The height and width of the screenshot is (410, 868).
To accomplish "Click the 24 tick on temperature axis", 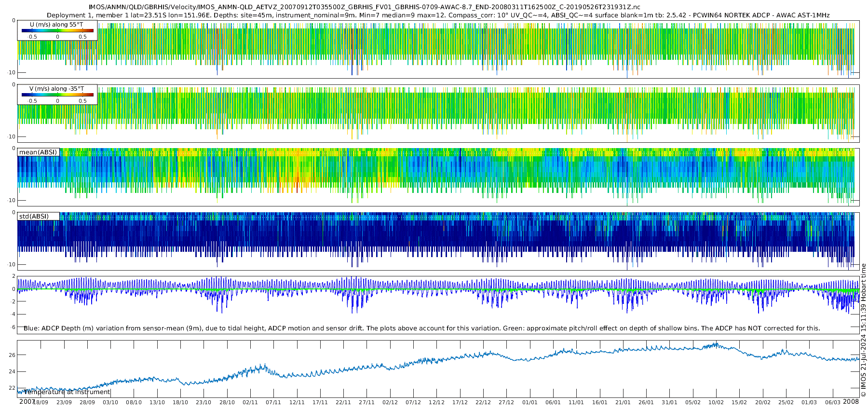I will click(x=12, y=371).
